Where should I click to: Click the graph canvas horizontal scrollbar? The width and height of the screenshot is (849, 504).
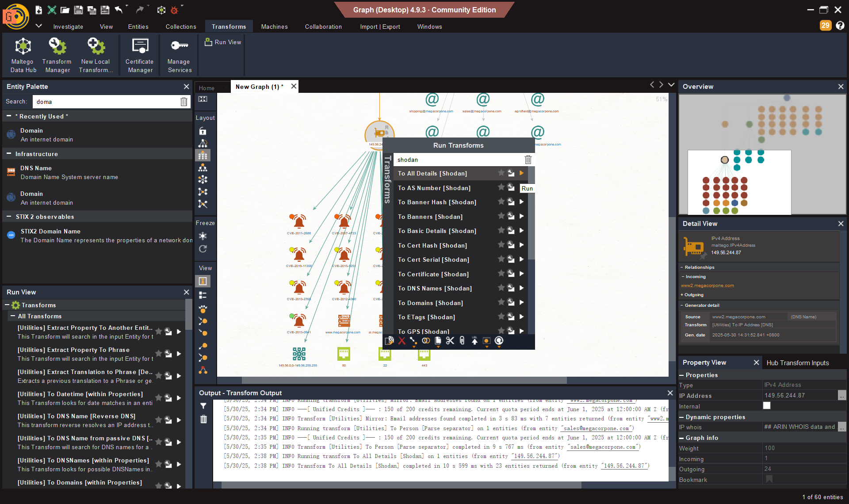[x=405, y=380]
